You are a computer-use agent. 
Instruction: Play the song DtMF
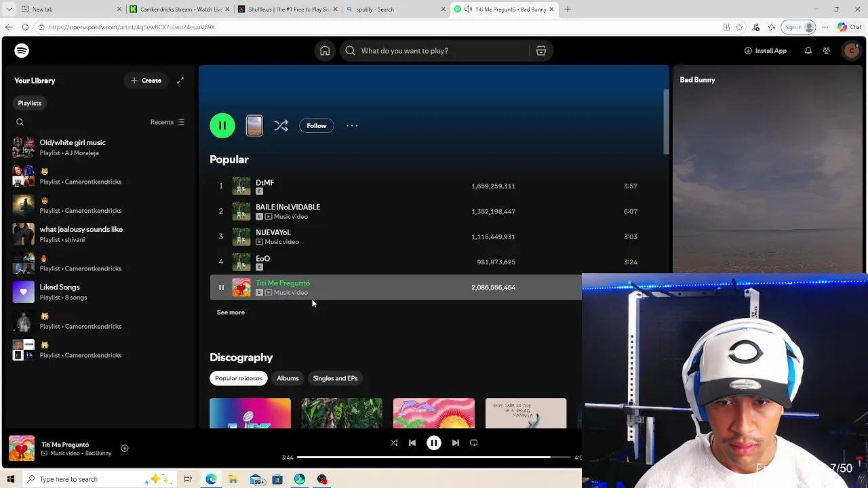pos(264,182)
